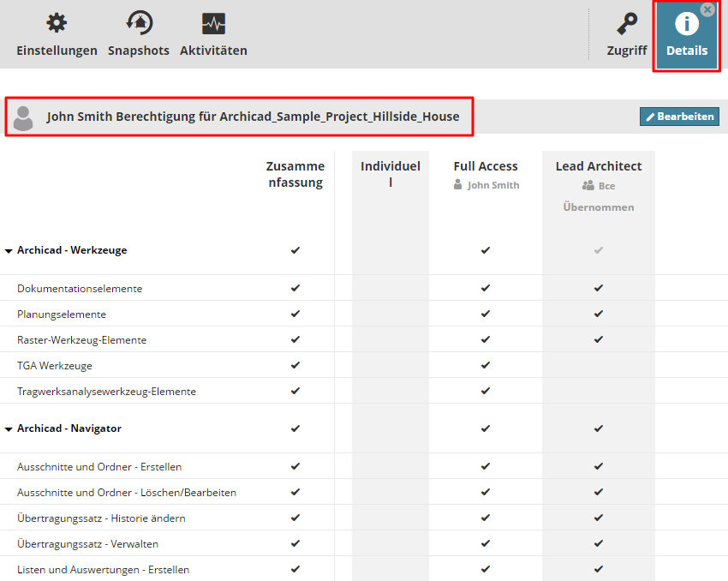Click the Übernommen label
This screenshot has width=728, height=581.
599,207
